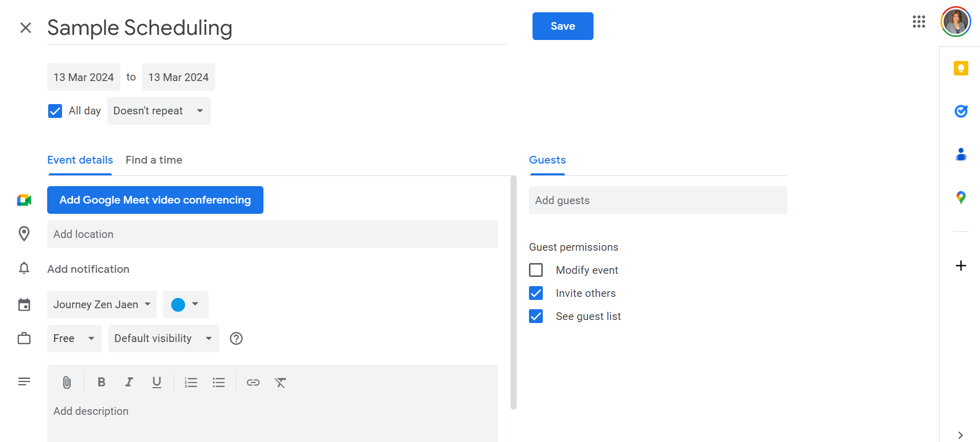This screenshot has width=980, height=442.
Task: Open Google Keep in side panel
Action: coord(961,68)
